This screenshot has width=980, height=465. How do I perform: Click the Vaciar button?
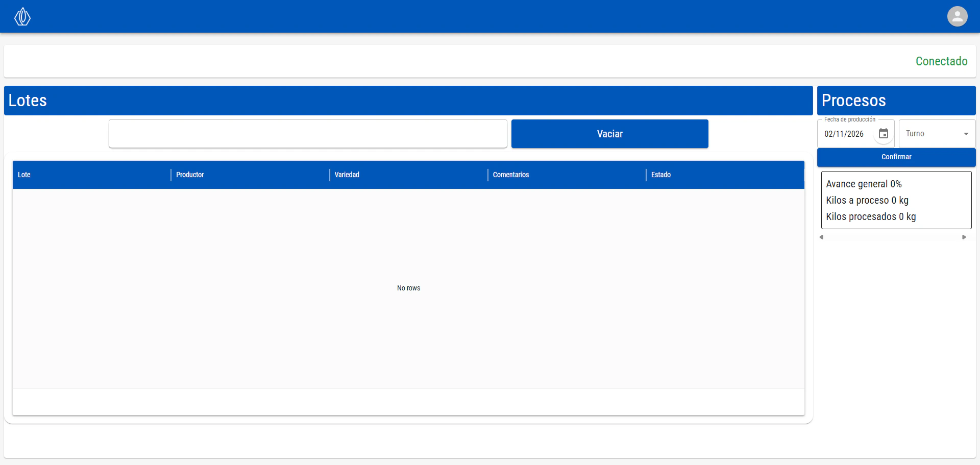609,134
